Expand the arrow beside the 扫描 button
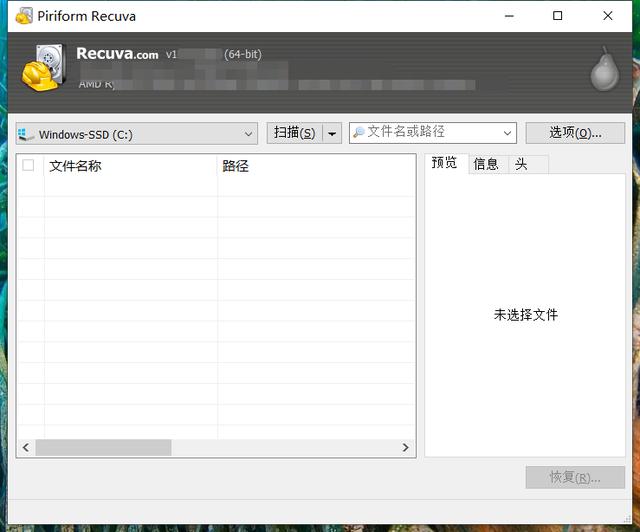 (332, 133)
